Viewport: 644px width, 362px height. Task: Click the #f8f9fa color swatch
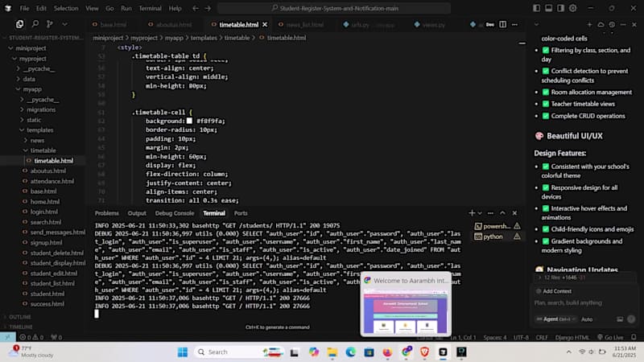click(x=189, y=121)
